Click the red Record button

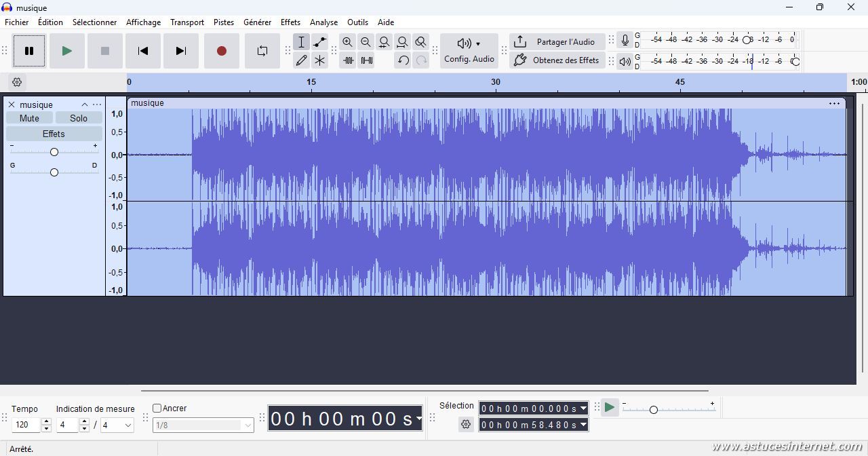point(221,51)
